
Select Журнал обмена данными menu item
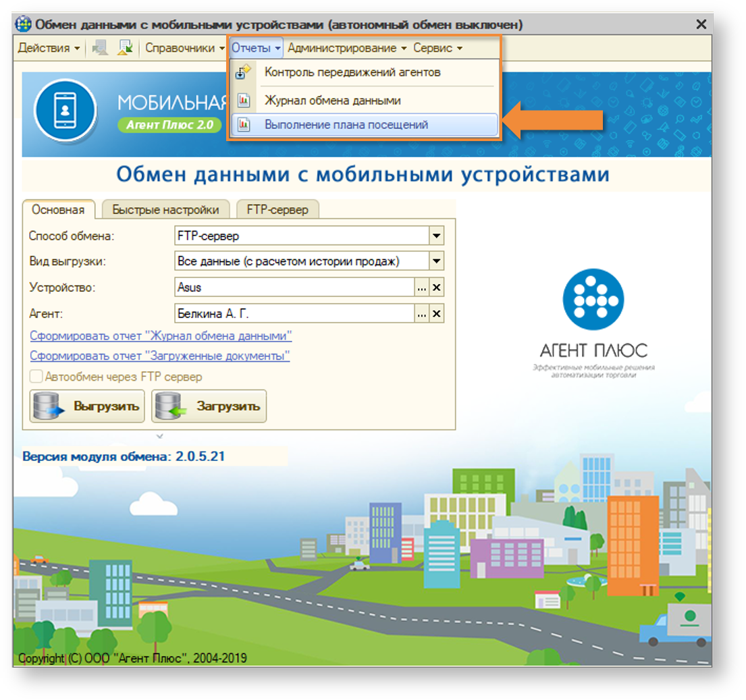[364, 101]
